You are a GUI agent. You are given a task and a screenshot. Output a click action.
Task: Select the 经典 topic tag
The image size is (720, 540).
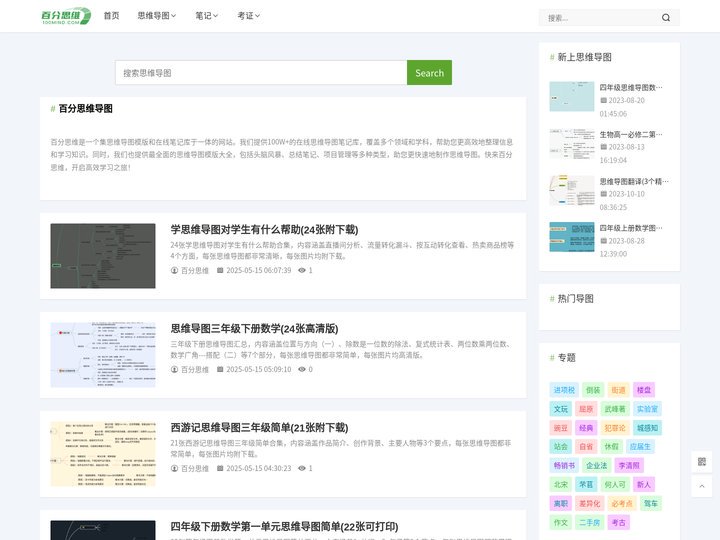[x=586, y=428]
